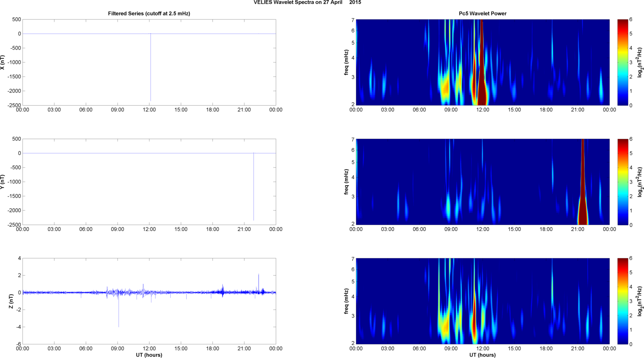Click the "freq (mHz)" label of the top wavelet panel
644x358 pixels.
pos(346,62)
